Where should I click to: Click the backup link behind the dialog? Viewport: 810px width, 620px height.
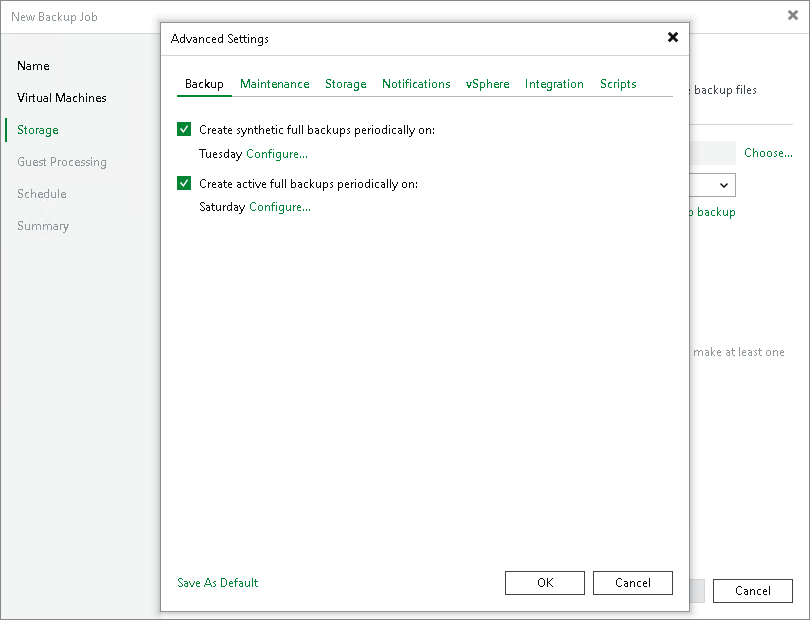pos(714,212)
